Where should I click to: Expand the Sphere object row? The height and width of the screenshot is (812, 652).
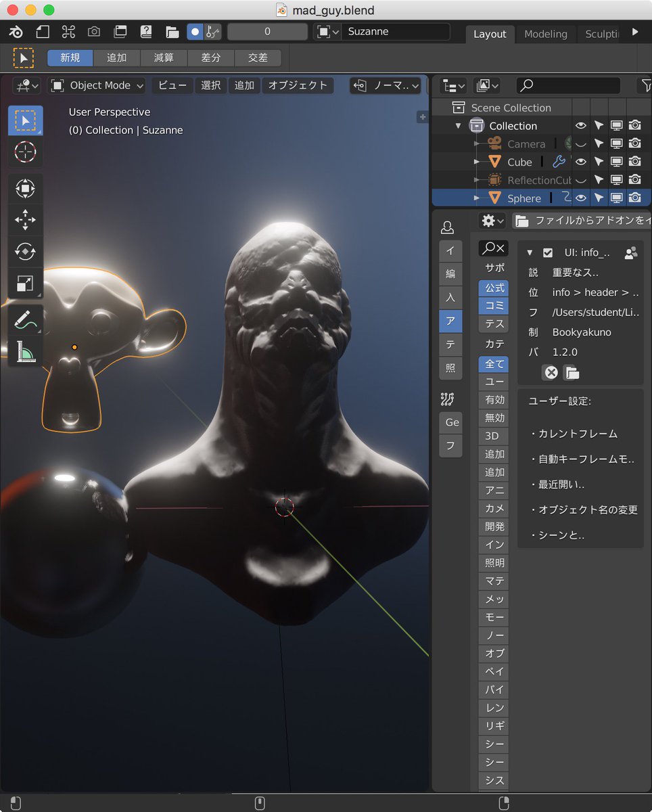click(477, 198)
